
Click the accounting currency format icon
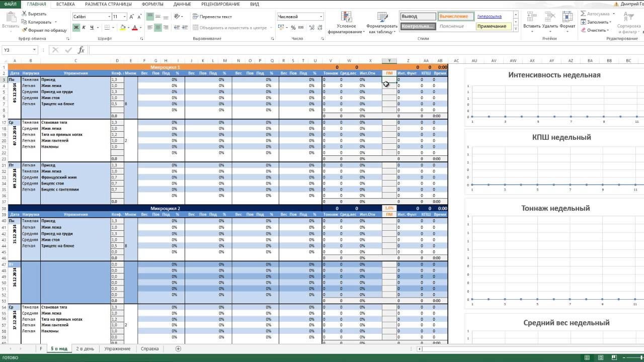[281, 28]
